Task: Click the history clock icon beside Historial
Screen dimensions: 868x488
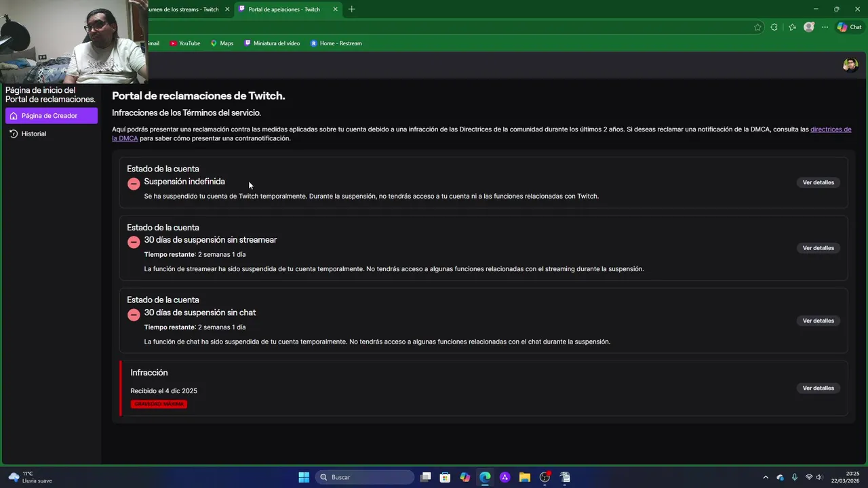Action: pos(14,134)
